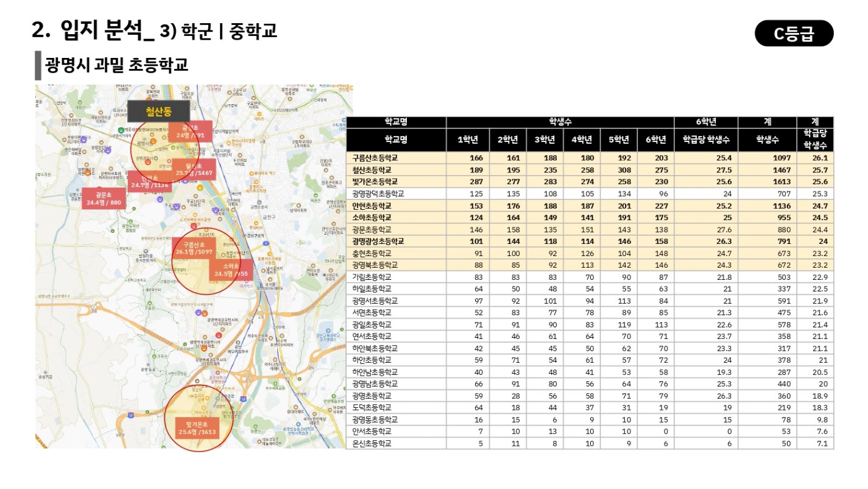This screenshot has height=489, width=868.
Task: Click the C등급 badge
Action: tap(794, 34)
